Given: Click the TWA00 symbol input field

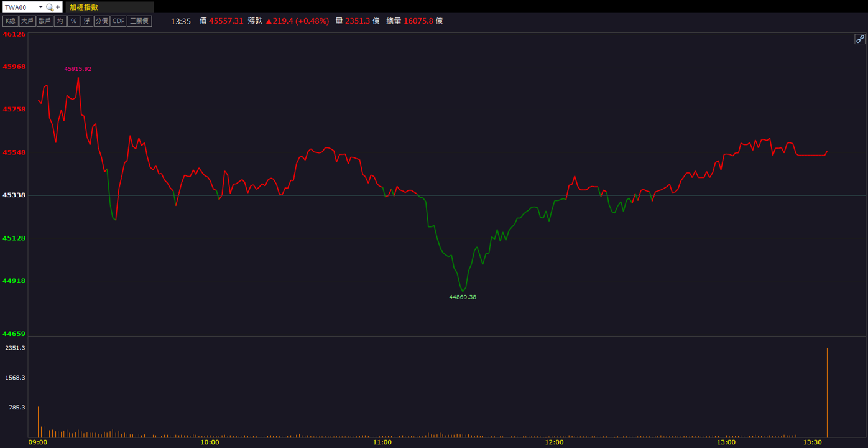Looking at the screenshot, I should pyautogui.click(x=20, y=7).
